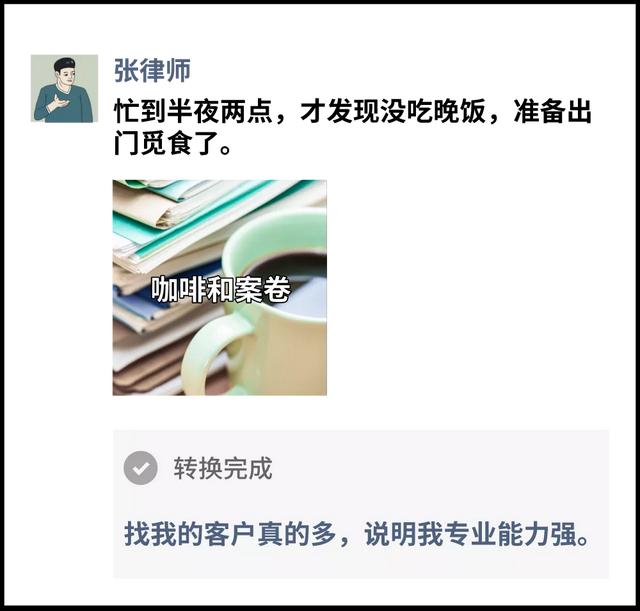The height and width of the screenshot is (611, 640).
Task: Open 张律师's profile avatar
Action: click(64, 88)
